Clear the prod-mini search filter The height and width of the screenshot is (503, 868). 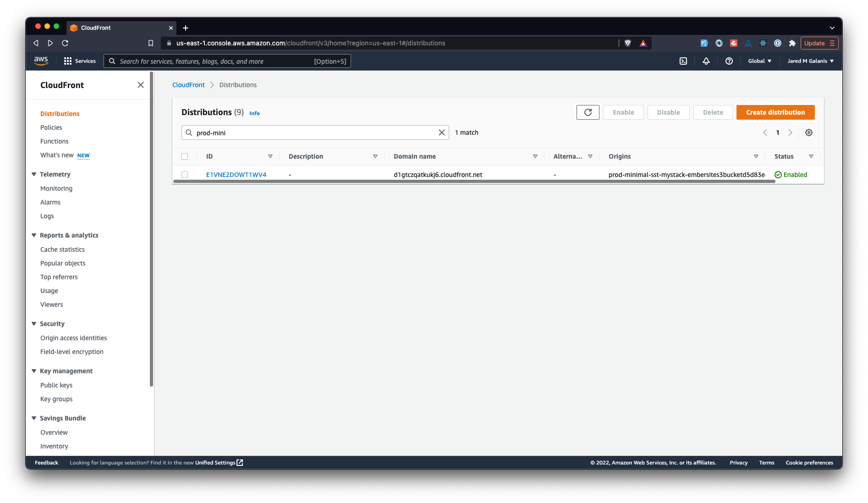441,133
